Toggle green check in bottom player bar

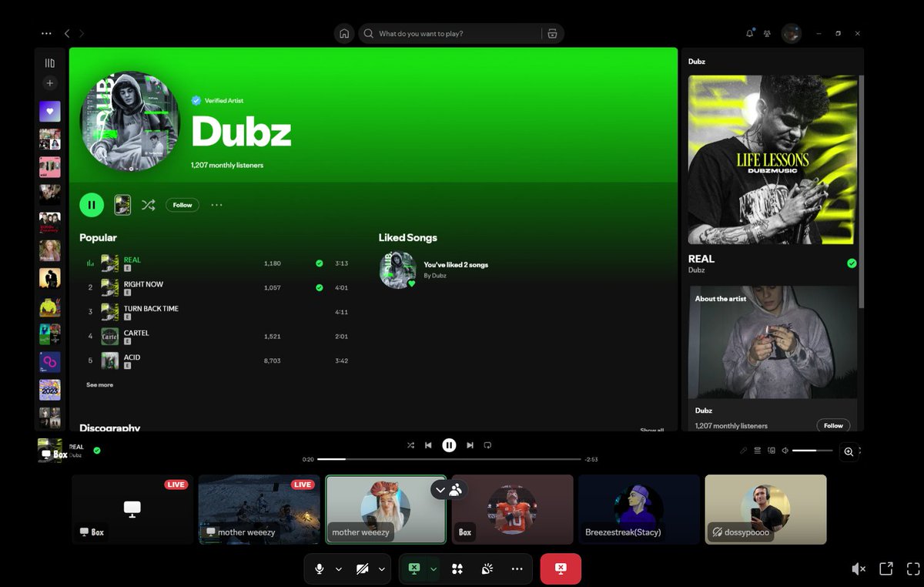[x=97, y=450]
